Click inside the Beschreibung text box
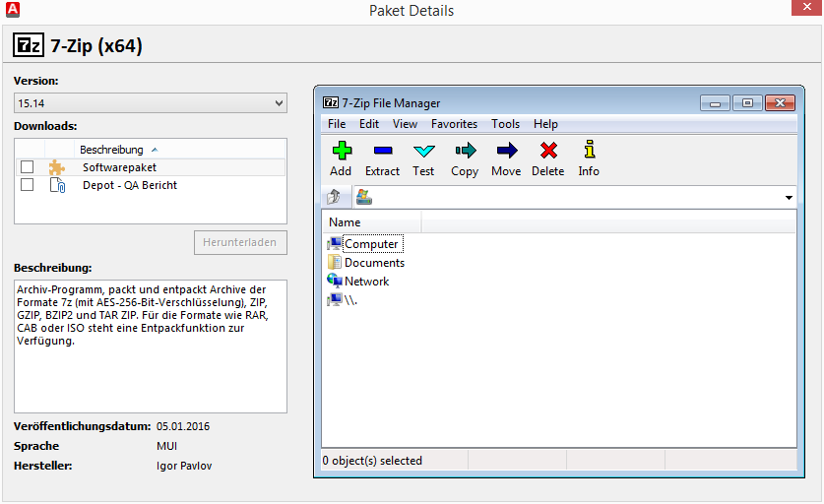Screen dimensions: 824x504 150,345
